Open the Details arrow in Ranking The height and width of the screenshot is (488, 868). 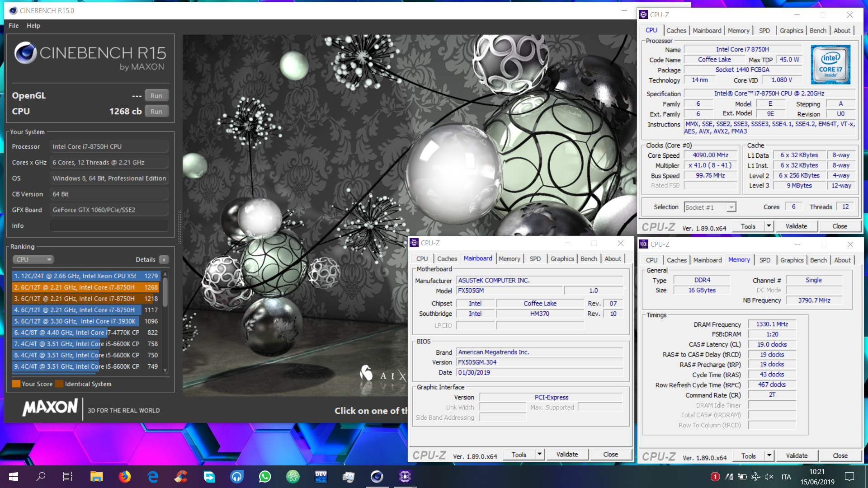point(164,259)
